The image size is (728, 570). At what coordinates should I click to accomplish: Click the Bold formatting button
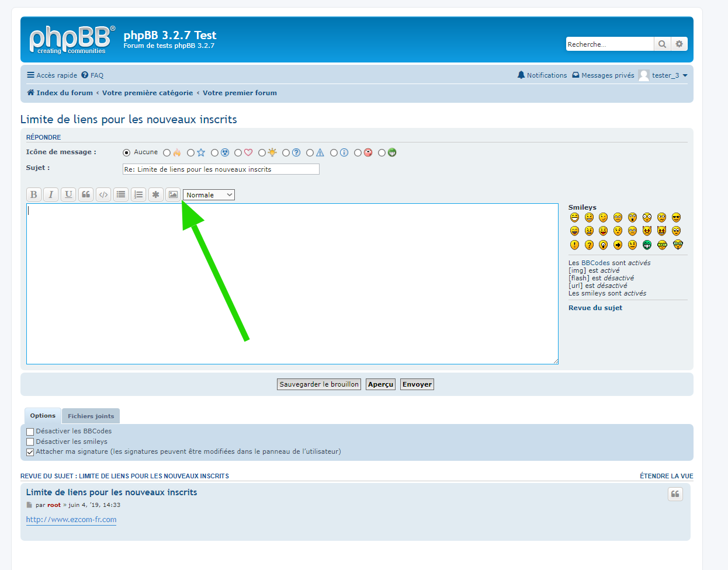coord(33,194)
